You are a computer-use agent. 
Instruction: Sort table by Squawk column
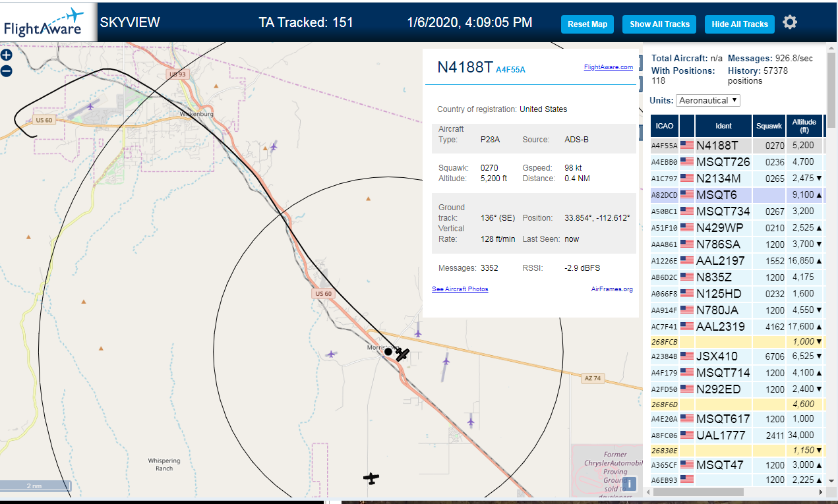769,126
